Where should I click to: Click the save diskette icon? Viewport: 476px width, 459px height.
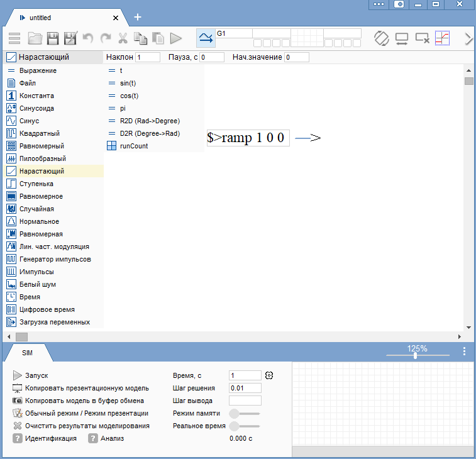pyautogui.click(x=53, y=38)
